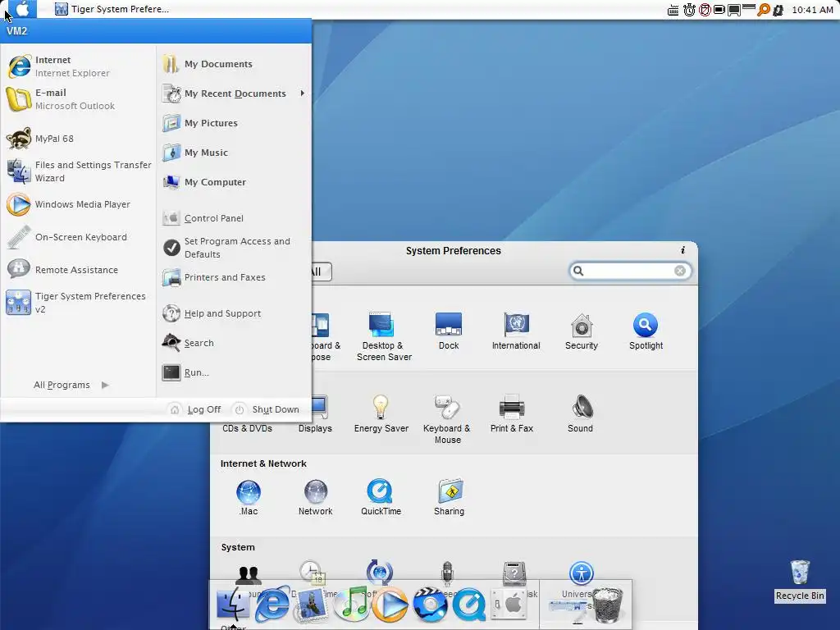840x630 pixels.
Task: Clear the System Preferences search field
Action: tap(680, 271)
